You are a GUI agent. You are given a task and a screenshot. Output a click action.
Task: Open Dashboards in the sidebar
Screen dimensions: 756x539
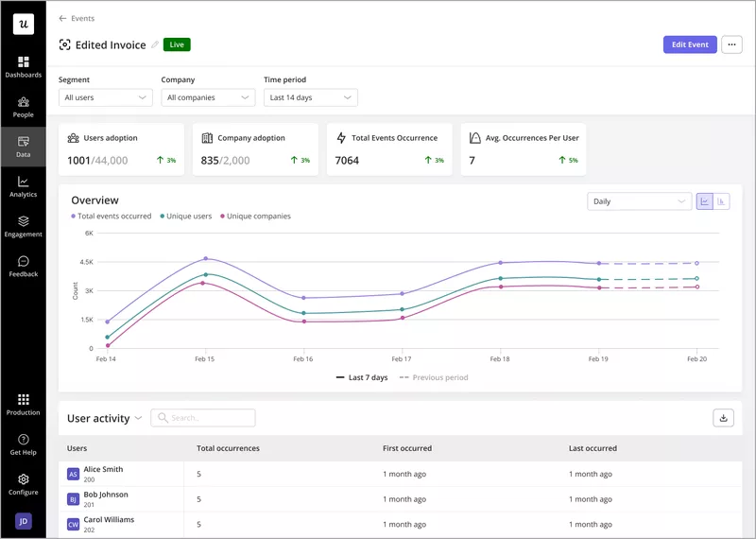[23, 66]
